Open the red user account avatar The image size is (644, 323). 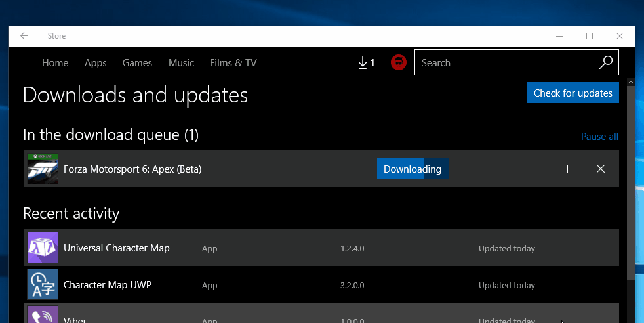[398, 62]
